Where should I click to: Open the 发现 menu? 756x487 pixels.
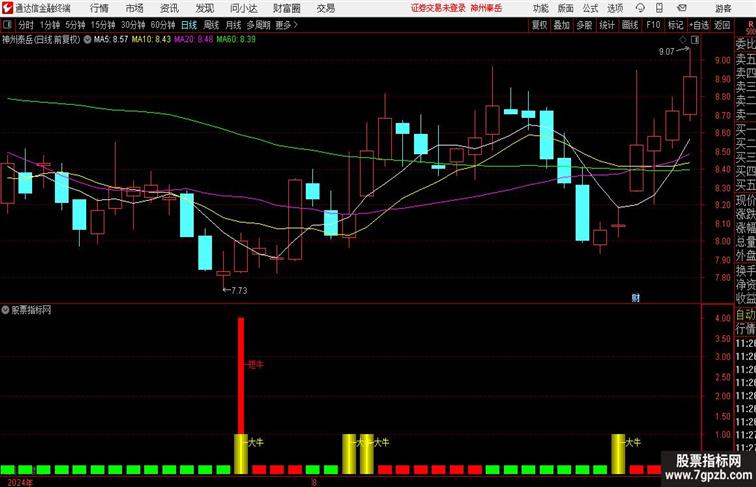[205, 8]
